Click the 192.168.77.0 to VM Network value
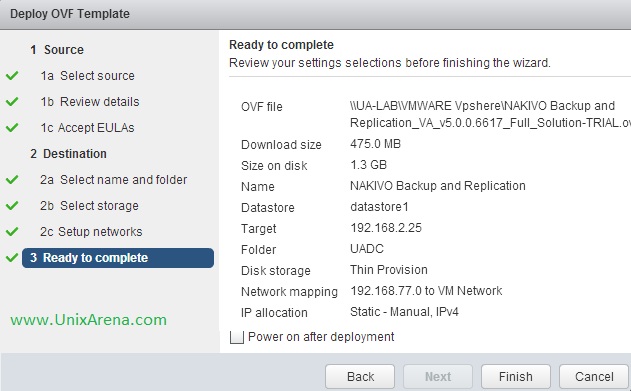This screenshot has height=391, width=631. [x=426, y=291]
